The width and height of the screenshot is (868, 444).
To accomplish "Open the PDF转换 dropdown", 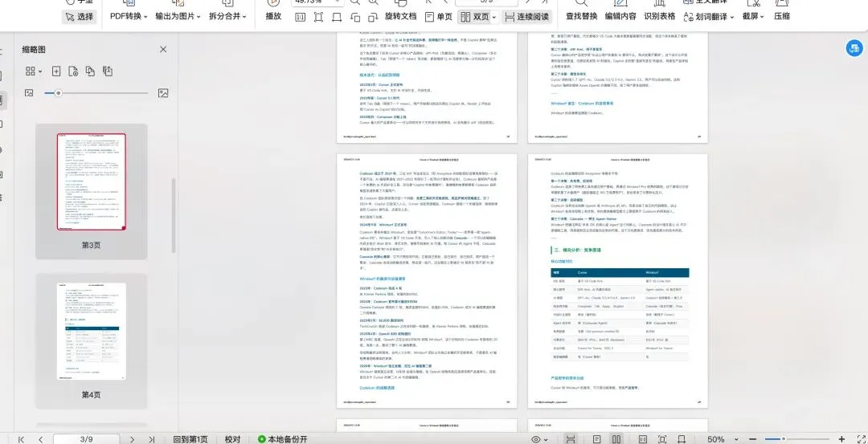I will coord(129,17).
